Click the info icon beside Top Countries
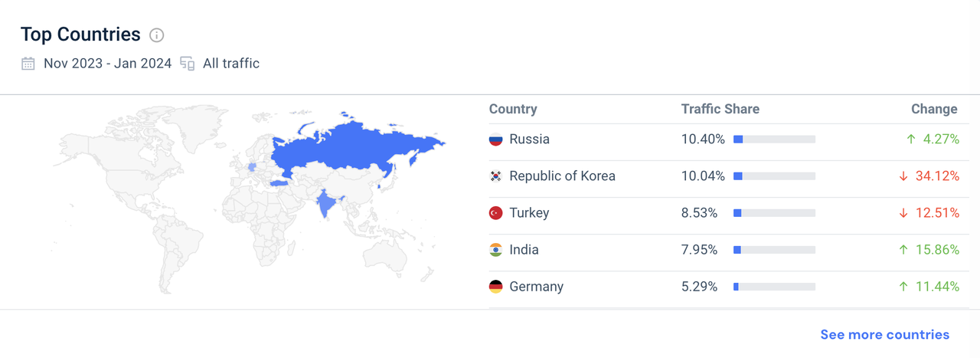 point(157,35)
